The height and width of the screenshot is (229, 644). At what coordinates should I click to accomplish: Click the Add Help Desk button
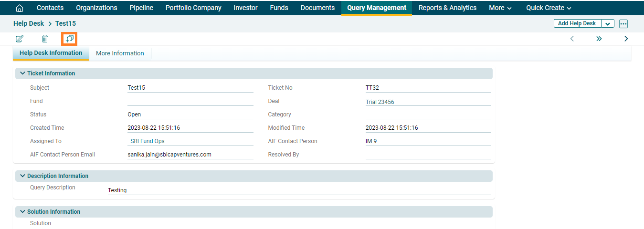tap(577, 24)
